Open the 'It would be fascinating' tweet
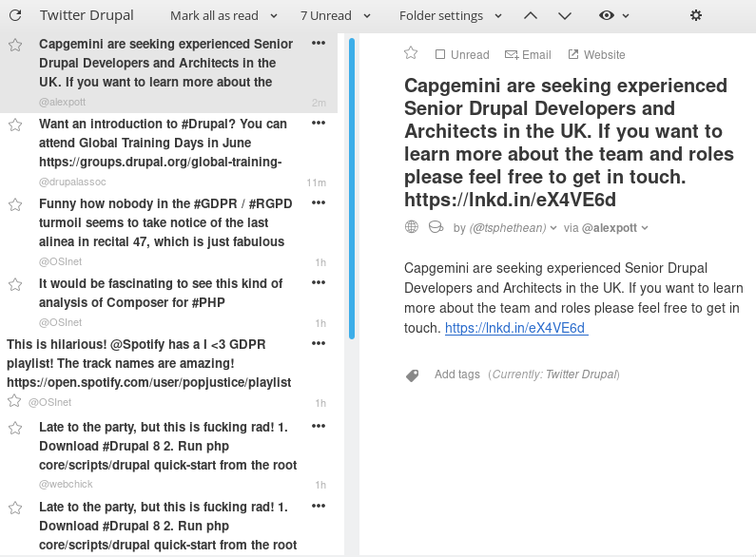 pos(161,293)
